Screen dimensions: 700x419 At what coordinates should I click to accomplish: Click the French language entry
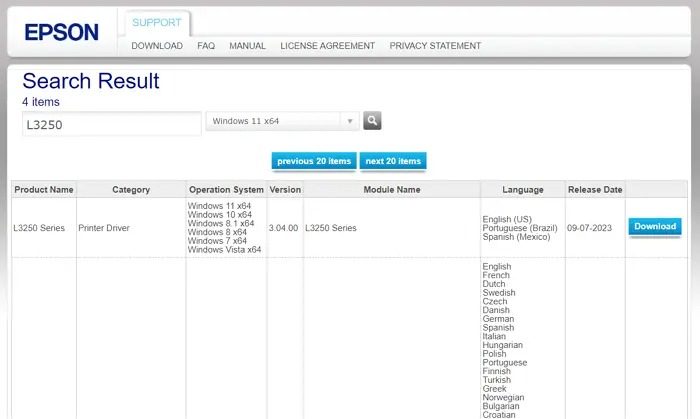click(x=496, y=275)
